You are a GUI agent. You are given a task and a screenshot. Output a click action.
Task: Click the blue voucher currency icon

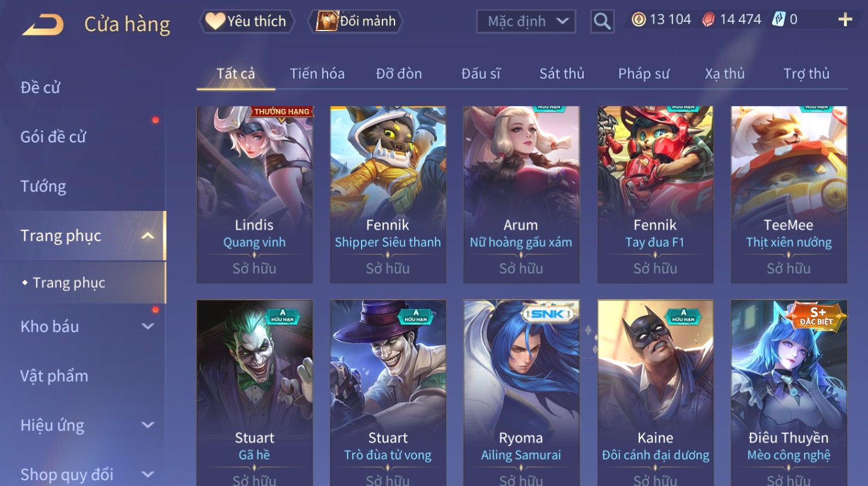click(x=779, y=20)
